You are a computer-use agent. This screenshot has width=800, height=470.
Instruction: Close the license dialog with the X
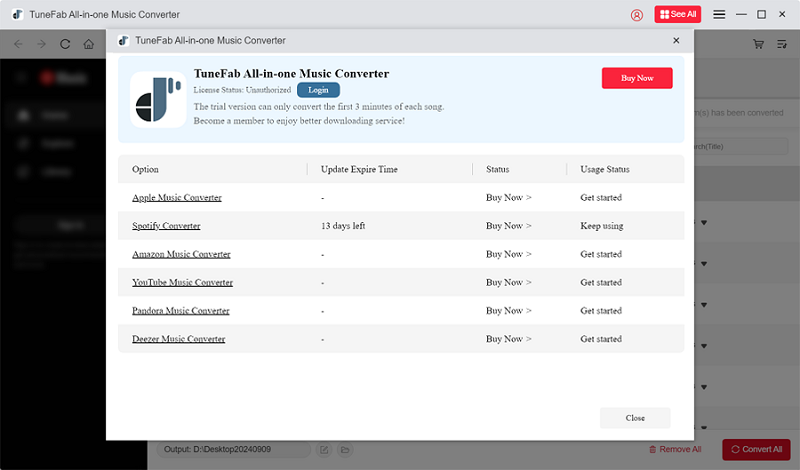pos(676,40)
